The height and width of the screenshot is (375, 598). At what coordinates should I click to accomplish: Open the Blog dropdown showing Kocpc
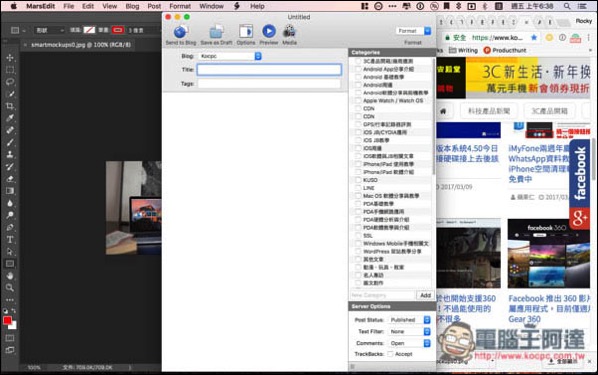click(x=230, y=56)
